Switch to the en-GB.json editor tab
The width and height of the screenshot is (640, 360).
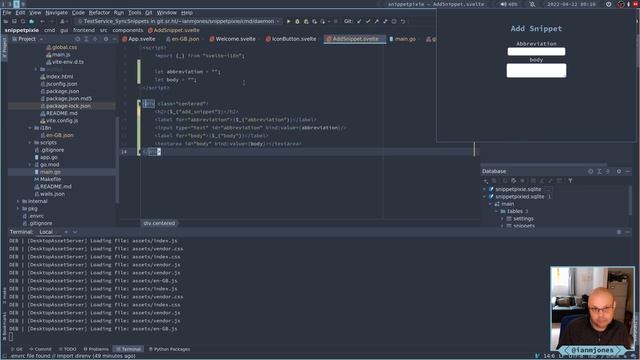182,39
